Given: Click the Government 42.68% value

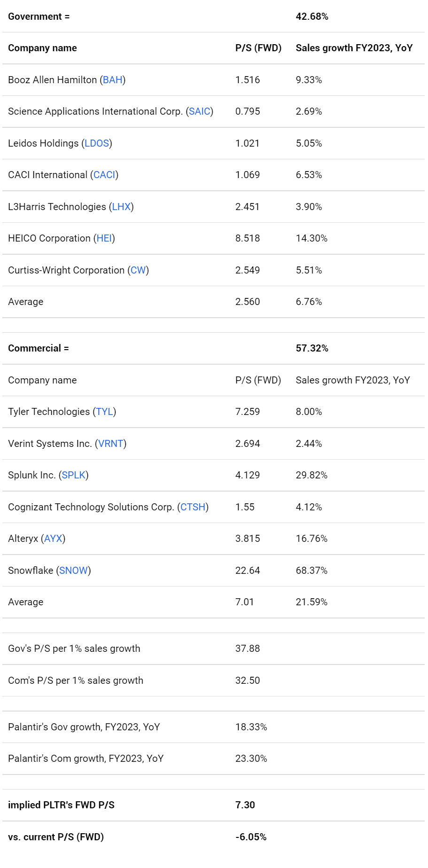Looking at the screenshot, I should click(312, 16).
